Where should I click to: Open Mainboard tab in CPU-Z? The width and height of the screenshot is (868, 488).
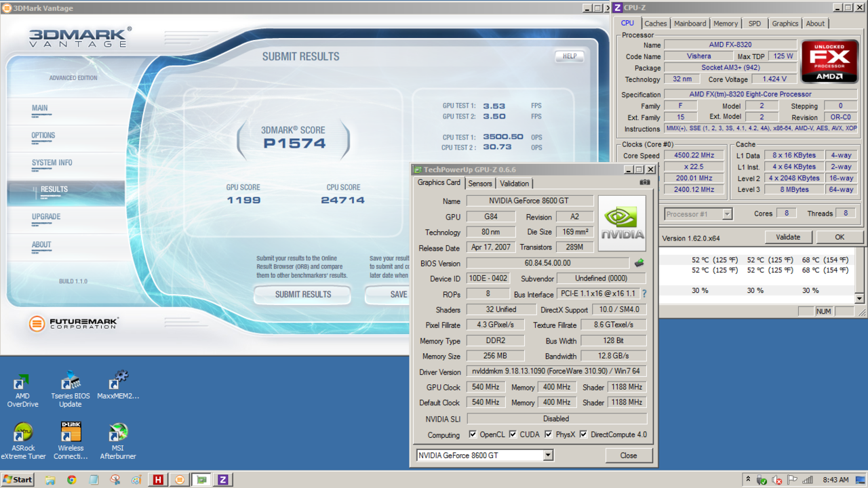point(690,24)
